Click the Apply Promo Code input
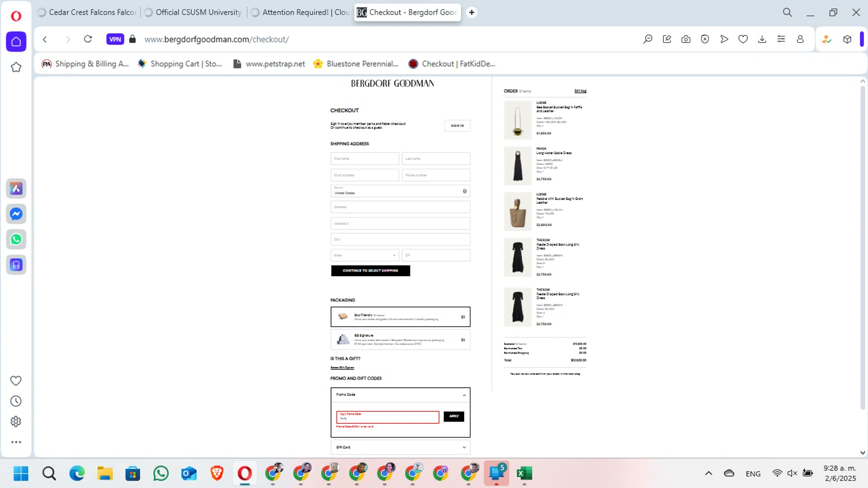 pos(388,417)
